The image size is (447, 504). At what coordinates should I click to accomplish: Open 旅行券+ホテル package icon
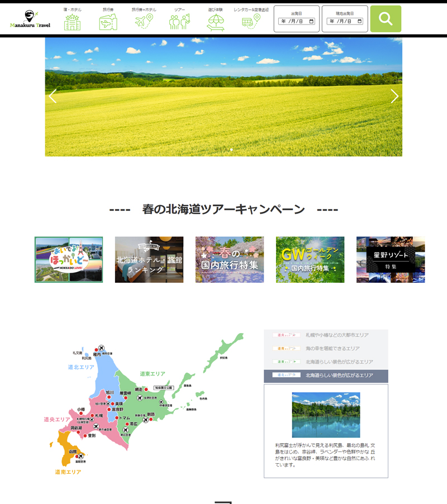point(144,20)
